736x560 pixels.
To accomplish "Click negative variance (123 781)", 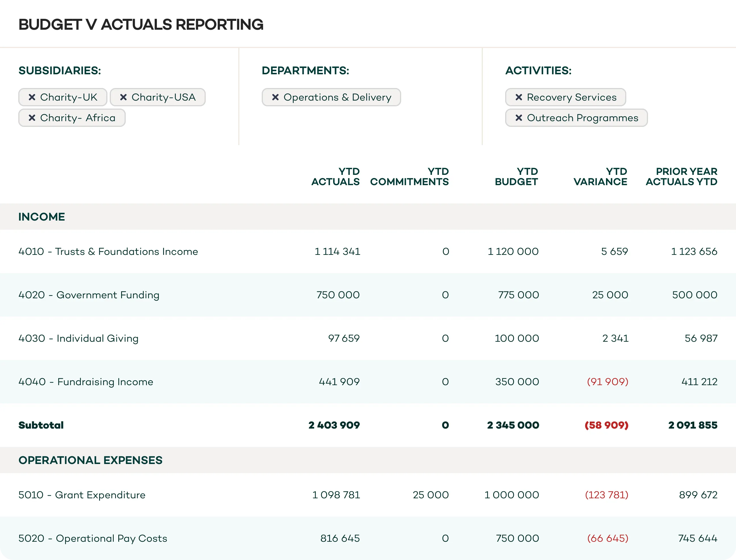I will click(607, 495).
